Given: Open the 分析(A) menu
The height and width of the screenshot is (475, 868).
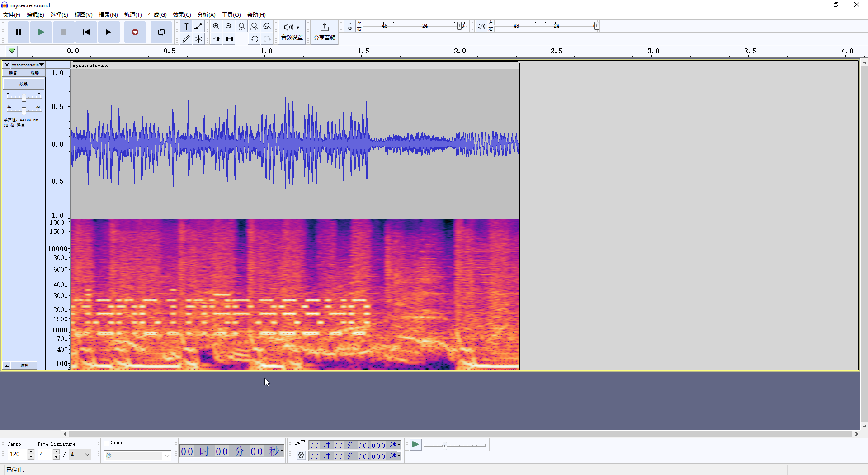Looking at the screenshot, I should (207, 15).
